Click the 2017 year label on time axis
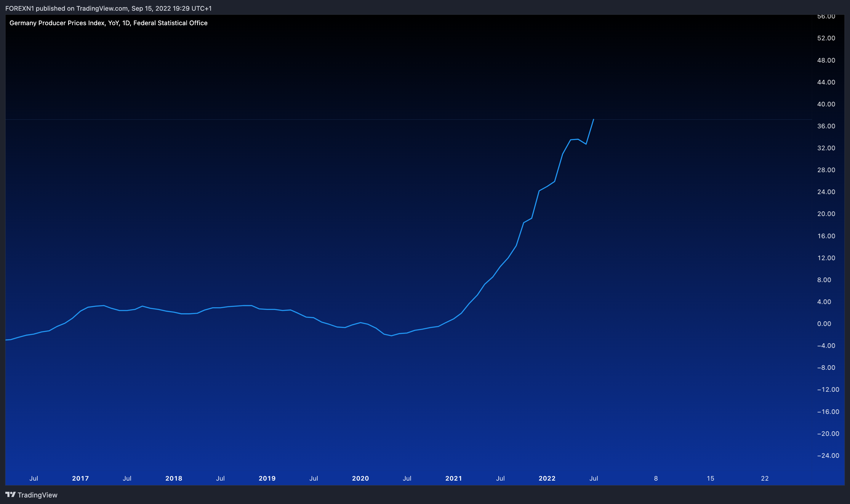 (x=81, y=478)
